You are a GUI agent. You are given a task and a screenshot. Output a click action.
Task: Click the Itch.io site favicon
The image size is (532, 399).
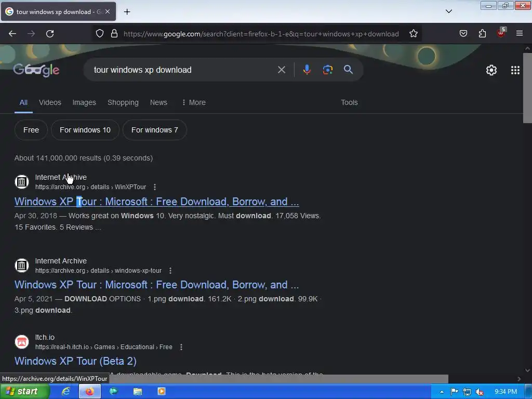coord(22,342)
